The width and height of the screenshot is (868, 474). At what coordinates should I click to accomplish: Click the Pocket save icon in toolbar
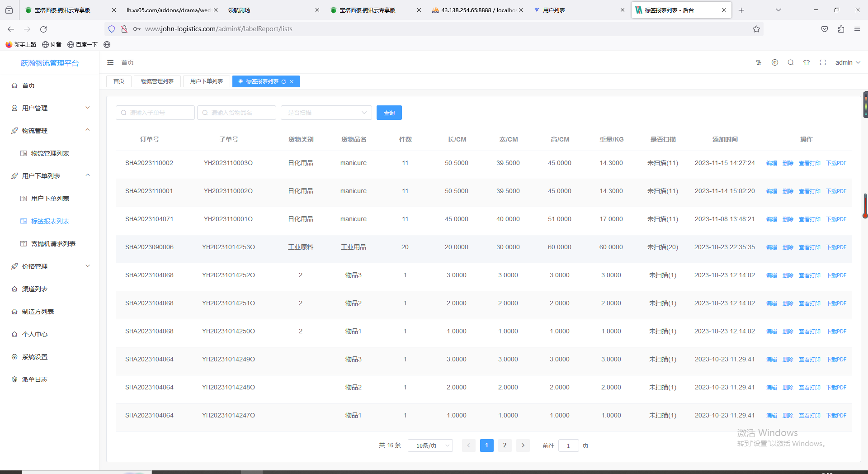825,29
